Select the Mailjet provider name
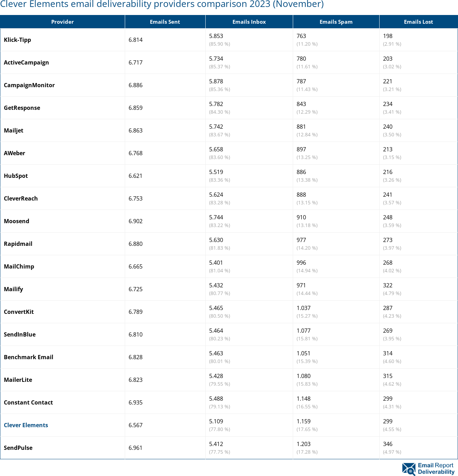The height and width of the screenshot is (476, 458). (14, 130)
